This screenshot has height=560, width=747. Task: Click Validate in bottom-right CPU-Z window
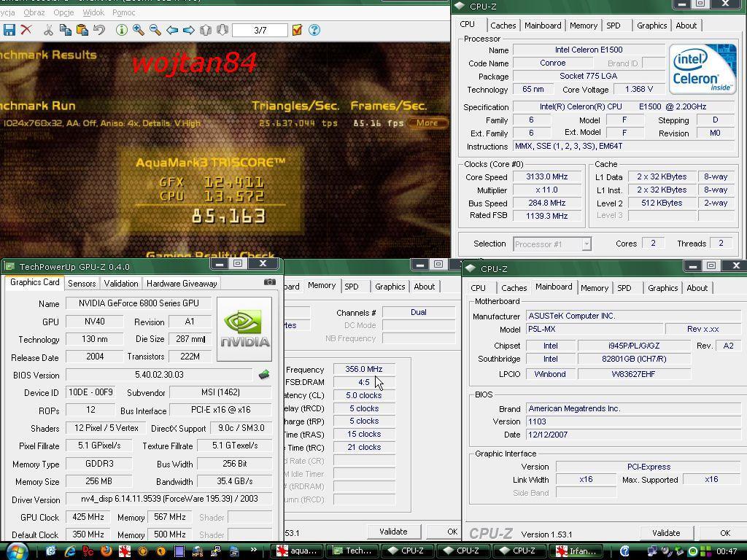(666, 533)
